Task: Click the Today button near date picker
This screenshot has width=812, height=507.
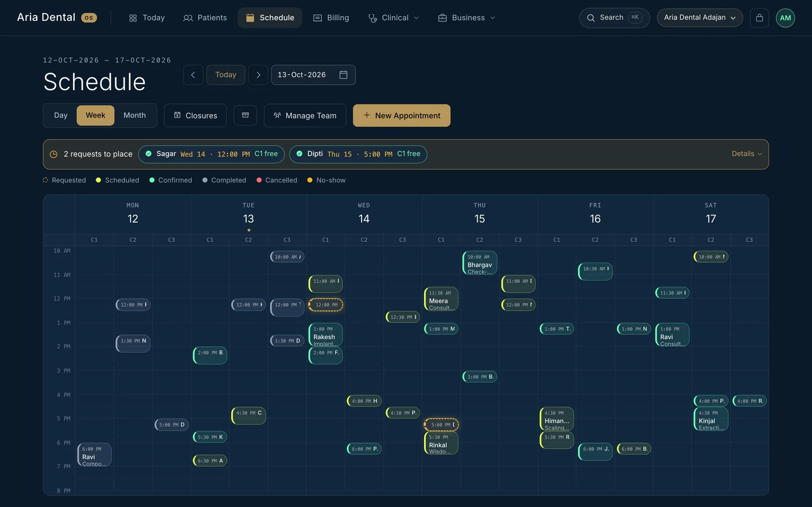Action: (226, 74)
